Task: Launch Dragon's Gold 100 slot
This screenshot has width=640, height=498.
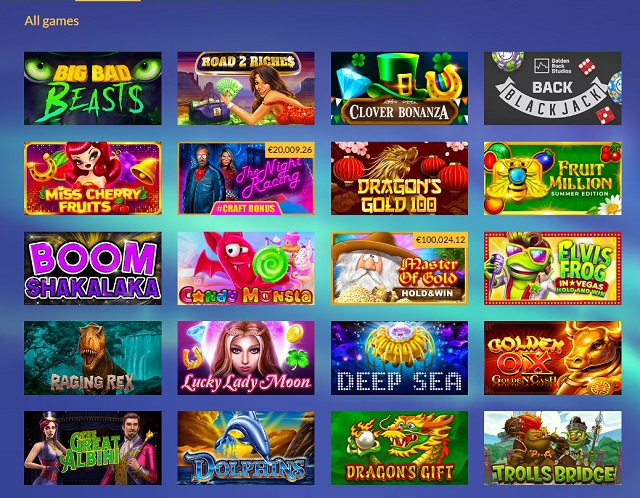Action: click(x=399, y=178)
